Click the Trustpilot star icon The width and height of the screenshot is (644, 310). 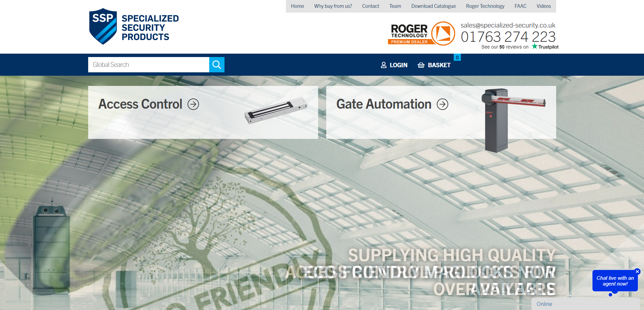coord(534,47)
